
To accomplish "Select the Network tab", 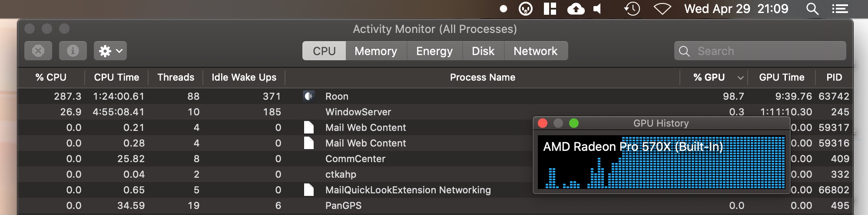I will tap(536, 51).
